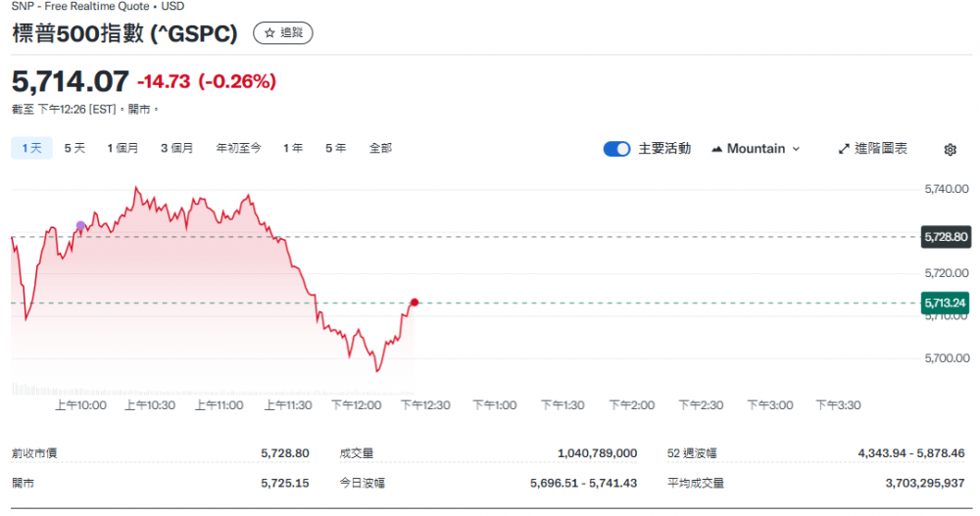Viewport: 980px width, 516px height.
Task: Select 年初至今 year-to-date range
Action: coord(238,149)
